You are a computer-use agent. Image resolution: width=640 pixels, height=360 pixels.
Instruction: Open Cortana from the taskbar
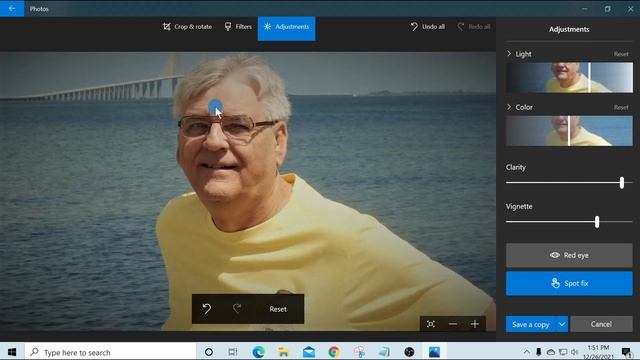tap(209, 352)
